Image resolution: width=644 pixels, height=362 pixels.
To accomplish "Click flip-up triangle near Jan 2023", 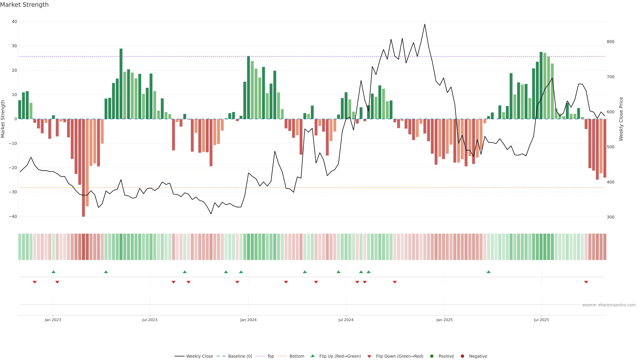I will 53,272.
